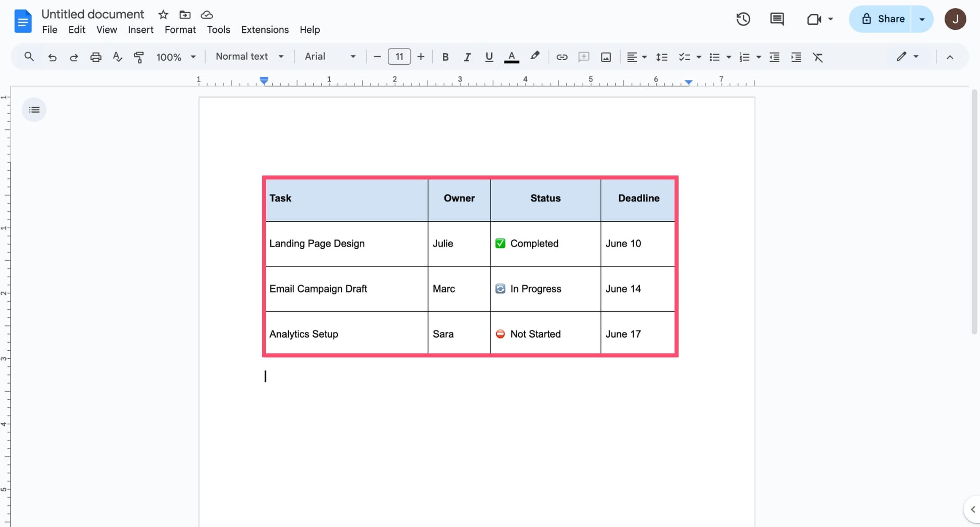Open text alignment dropdown
The height and width of the screenshot is (527, 980).
[x=636, y=57]
